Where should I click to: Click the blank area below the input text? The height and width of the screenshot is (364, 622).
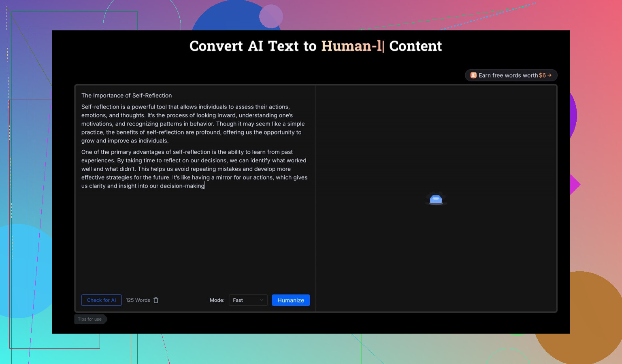point(194,239)
